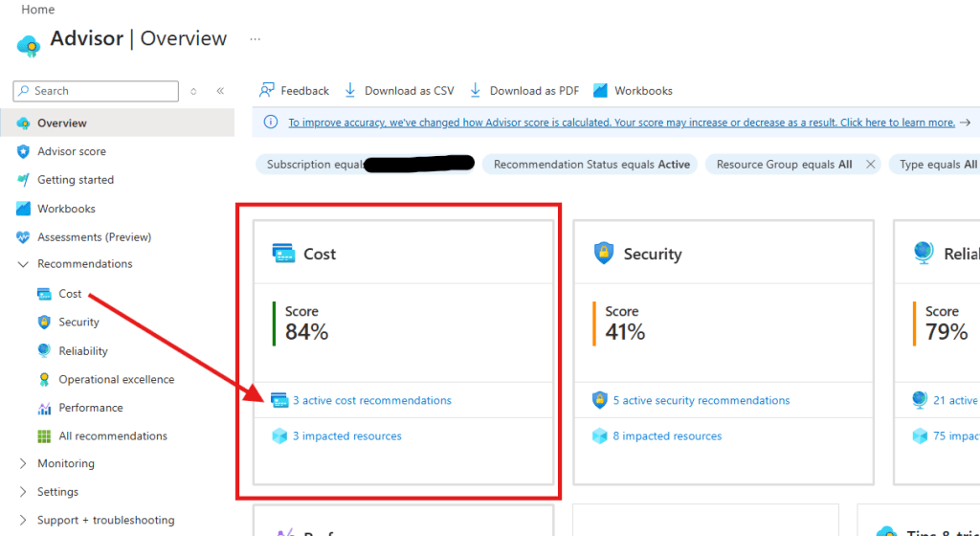Click 8 impacted resources link

click(x=667, y=436)
